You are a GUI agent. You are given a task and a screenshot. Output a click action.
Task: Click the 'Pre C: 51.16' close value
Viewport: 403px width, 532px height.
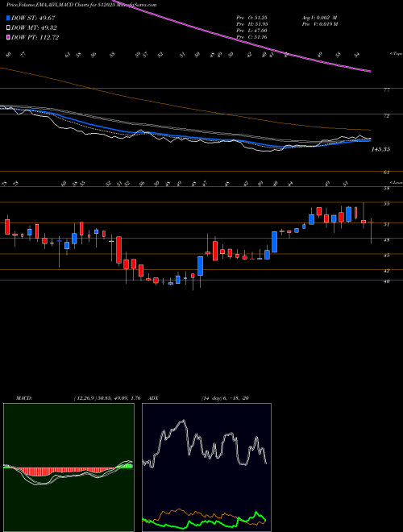pyautogui.click(x=251, y=37)
